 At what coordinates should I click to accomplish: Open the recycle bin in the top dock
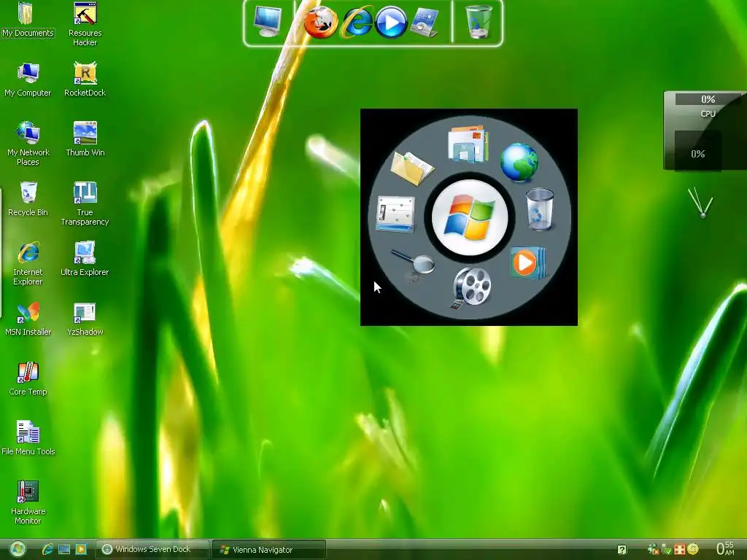[x=479, y=21]
